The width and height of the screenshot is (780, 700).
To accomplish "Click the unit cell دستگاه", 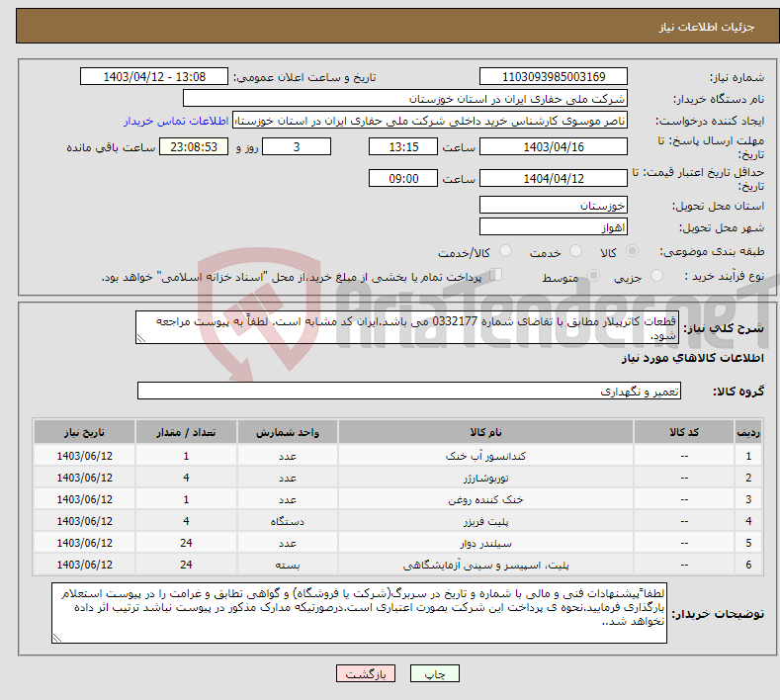I will coord(288,521).
